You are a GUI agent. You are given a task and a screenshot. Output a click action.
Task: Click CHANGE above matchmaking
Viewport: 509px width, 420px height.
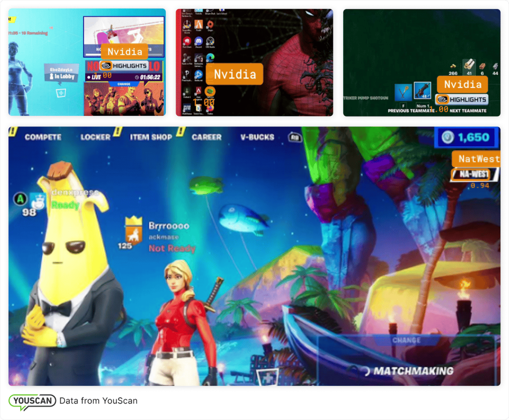click(x=406, y=340)
